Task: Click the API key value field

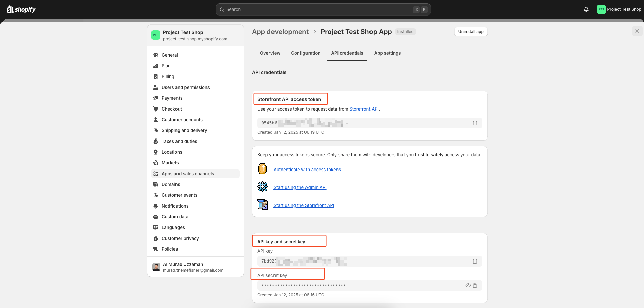Action: click(x=369, y=261)
